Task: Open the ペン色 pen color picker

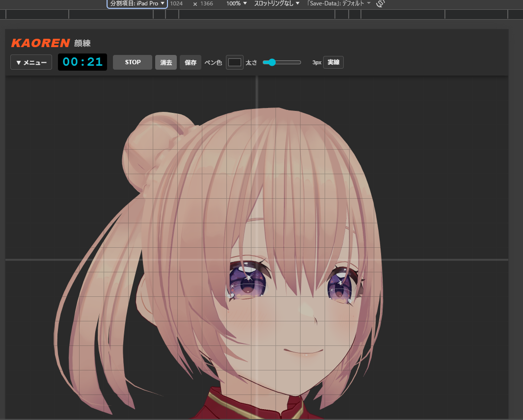Action: 234,62
